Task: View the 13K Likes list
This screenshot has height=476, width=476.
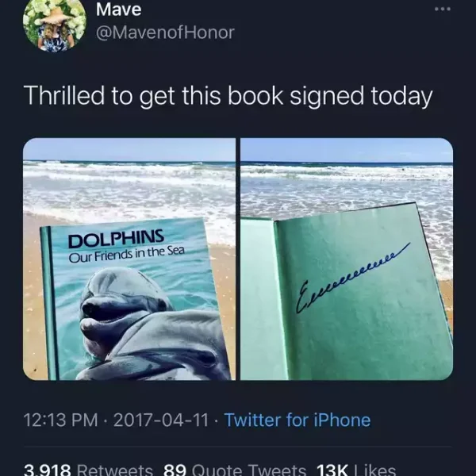Action: point(356,470)
